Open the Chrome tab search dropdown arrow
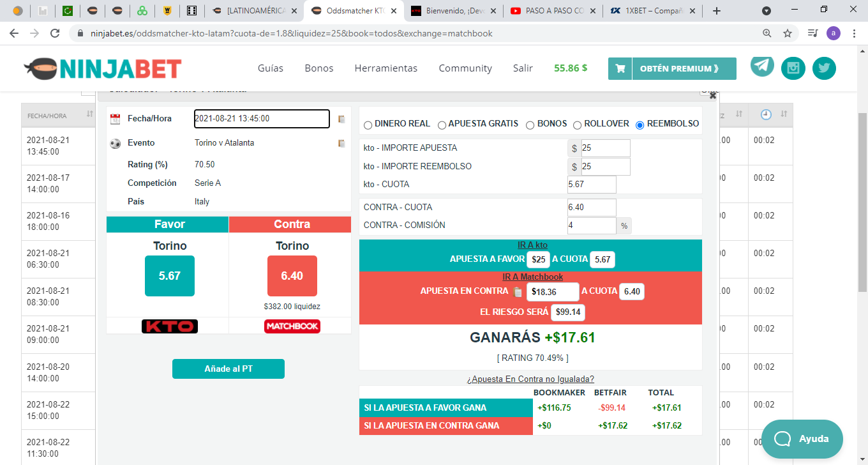Screen dimensions: 868x465 767,11
